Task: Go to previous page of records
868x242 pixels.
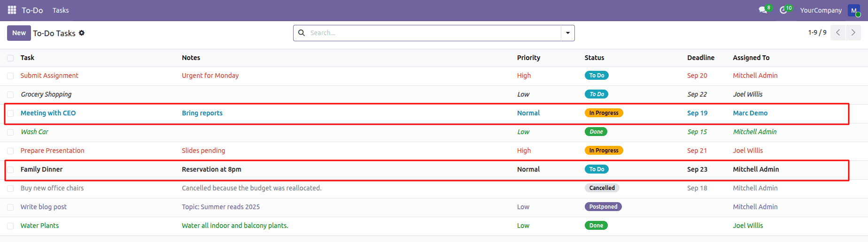Action: pos(838,33)
